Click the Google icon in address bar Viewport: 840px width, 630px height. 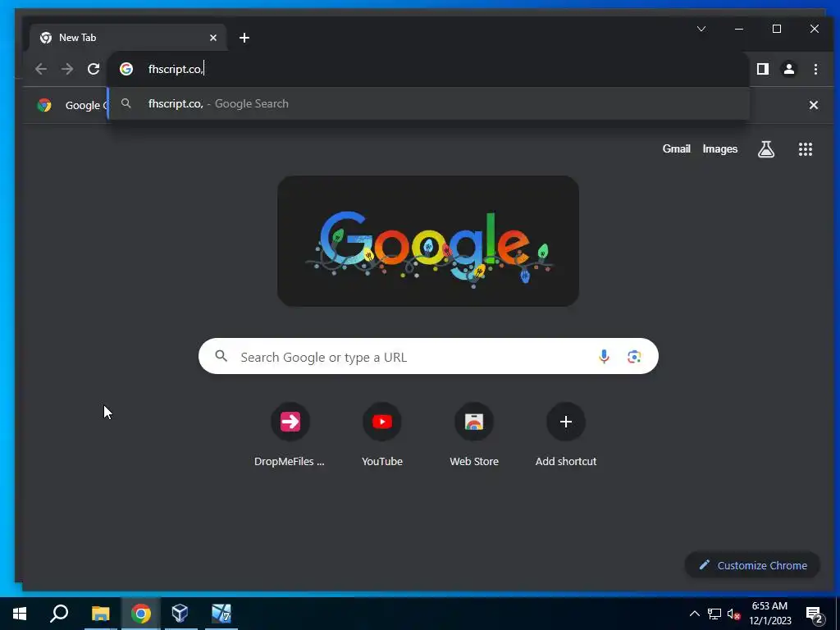126,69
